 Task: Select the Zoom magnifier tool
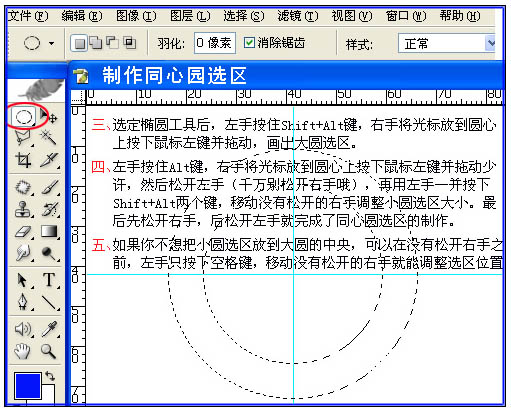pyautogui.click(x=49, y=351)
